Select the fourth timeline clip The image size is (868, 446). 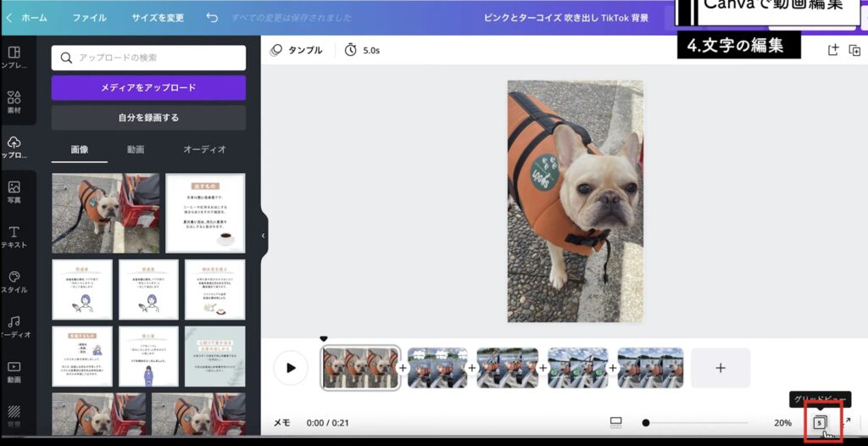[578, 368]
